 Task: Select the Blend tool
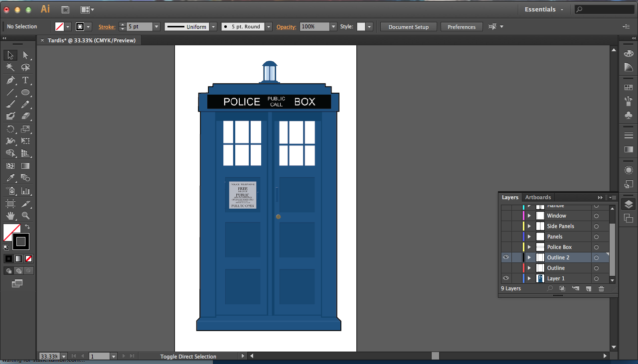click(25, 178)
